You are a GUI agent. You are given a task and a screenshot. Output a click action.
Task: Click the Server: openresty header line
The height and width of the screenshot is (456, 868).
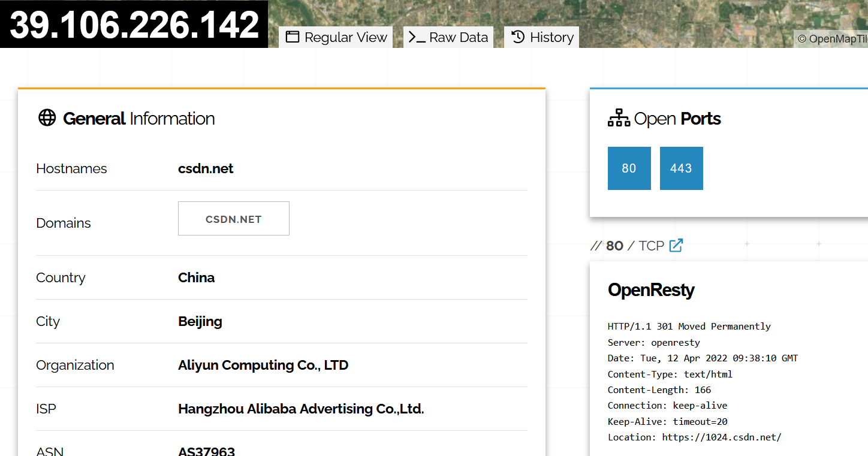(x=654, y=343)
